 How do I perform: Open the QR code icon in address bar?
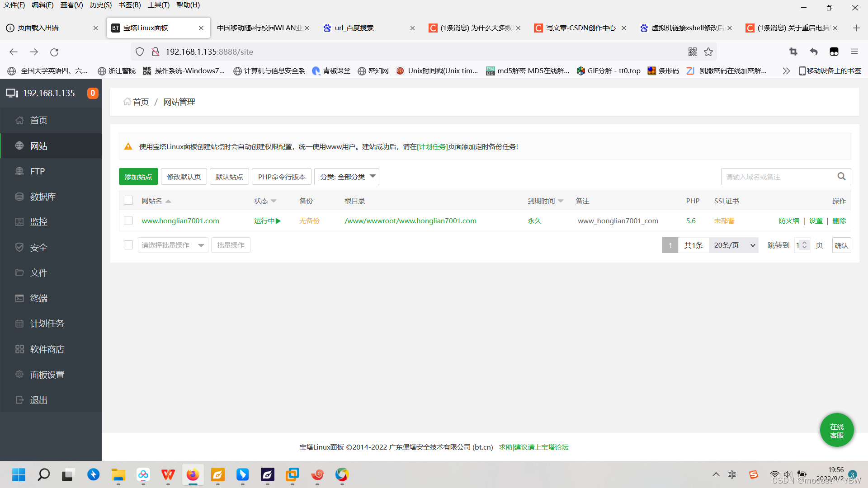[x=693, y=52]
